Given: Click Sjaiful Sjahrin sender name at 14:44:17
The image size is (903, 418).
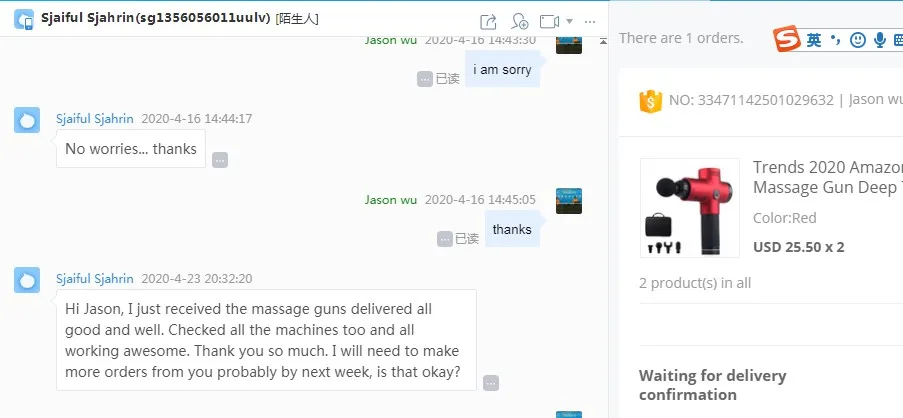Looking at the screenshot, I should pos(94,119).
